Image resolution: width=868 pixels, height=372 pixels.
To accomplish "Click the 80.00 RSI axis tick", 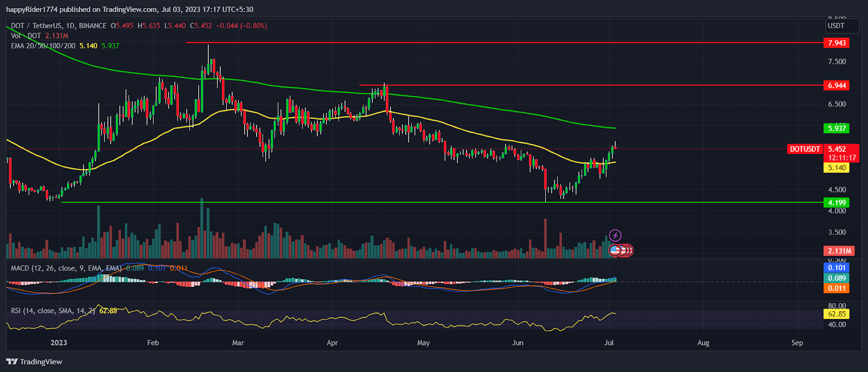I will pyautogui.click(x=837, y=306).
